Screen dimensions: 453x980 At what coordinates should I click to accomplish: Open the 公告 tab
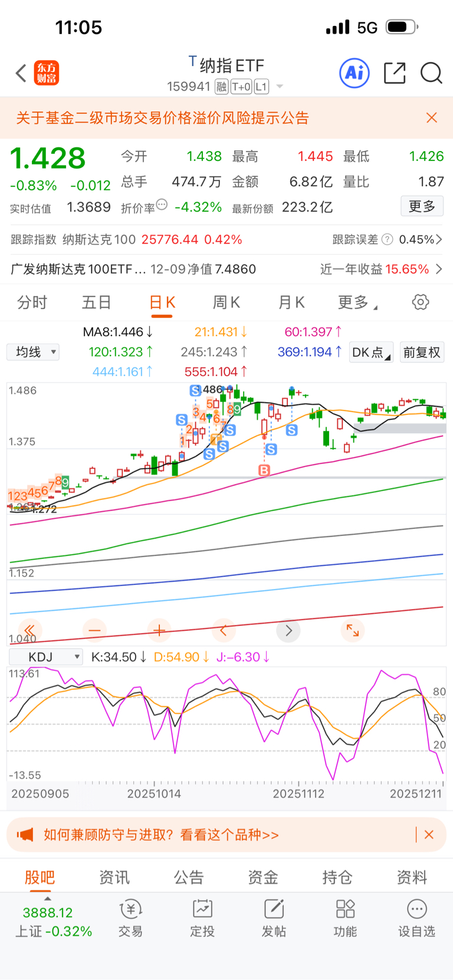tap(189, 877)
